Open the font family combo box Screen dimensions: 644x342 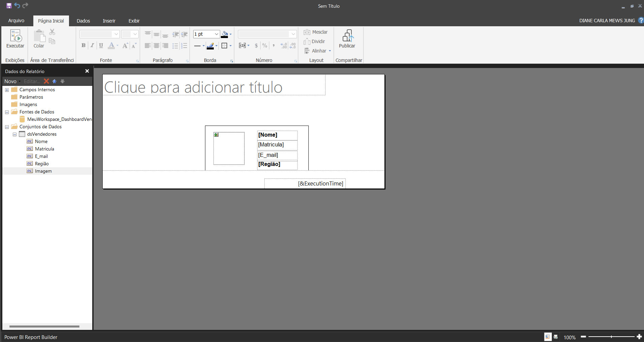pyautogui.click(x=99, y=34)
